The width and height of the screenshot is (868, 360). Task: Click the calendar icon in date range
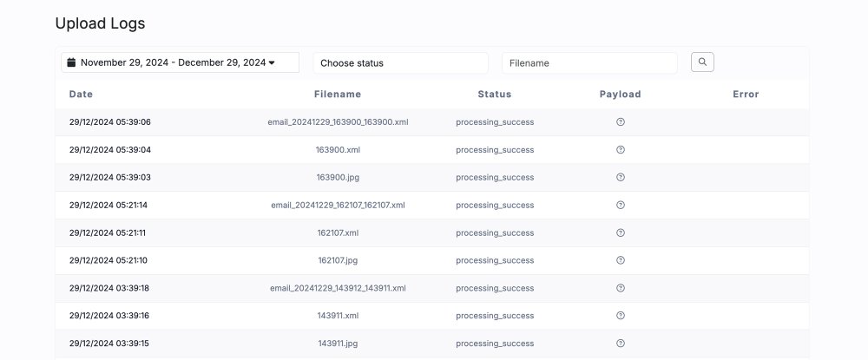point(71,62)
